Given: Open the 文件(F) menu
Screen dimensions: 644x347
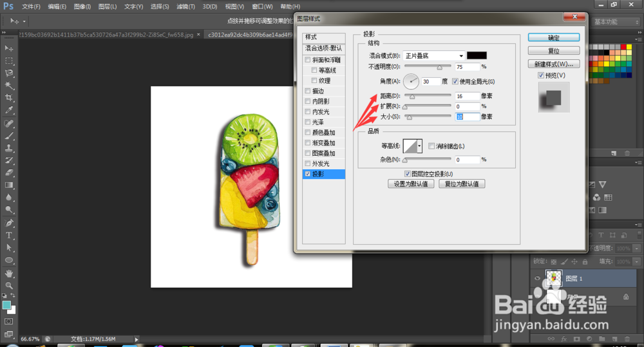Looking at the screenshot, I should point(31,6).
